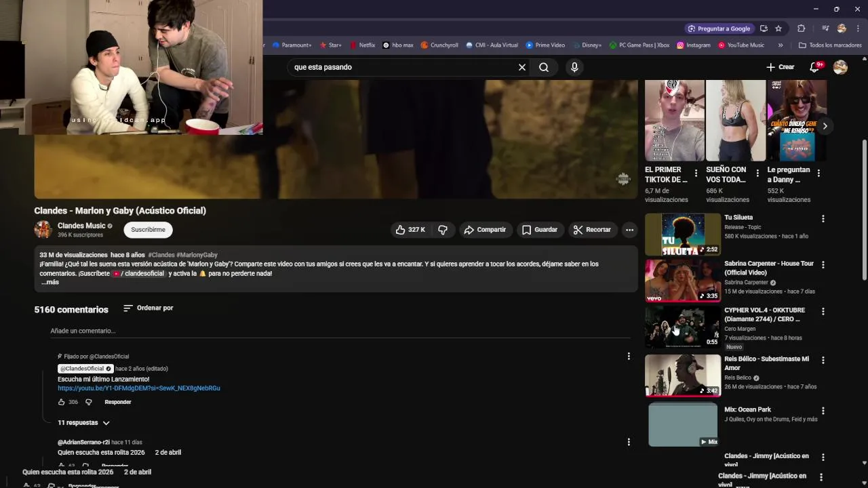Open Netflix bookmark
The height and width of the screenshot is (488, 868).
(x=362, y=45)
